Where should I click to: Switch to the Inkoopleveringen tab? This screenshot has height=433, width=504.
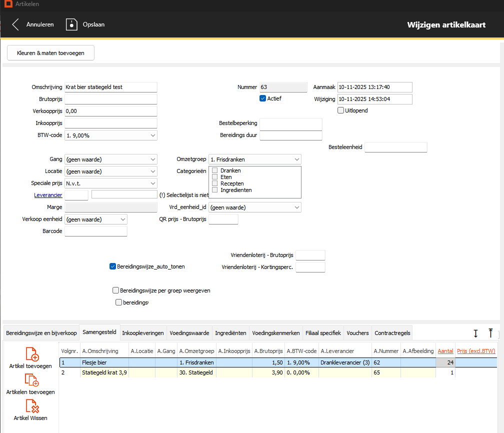coord(143,333)
